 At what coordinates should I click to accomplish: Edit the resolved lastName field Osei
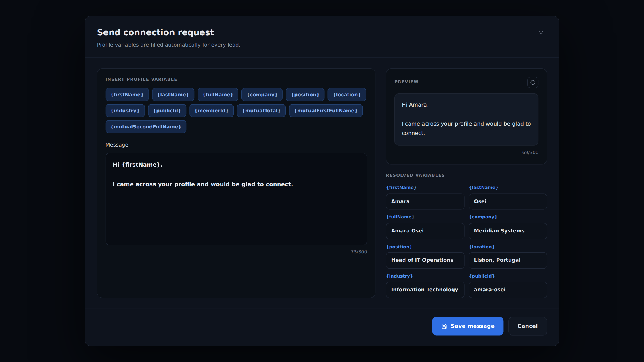coord(508,201)
